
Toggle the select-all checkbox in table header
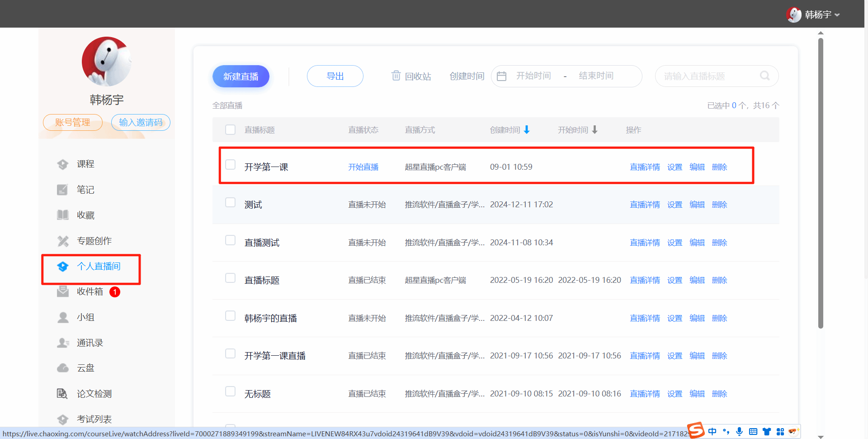[231, 130]
